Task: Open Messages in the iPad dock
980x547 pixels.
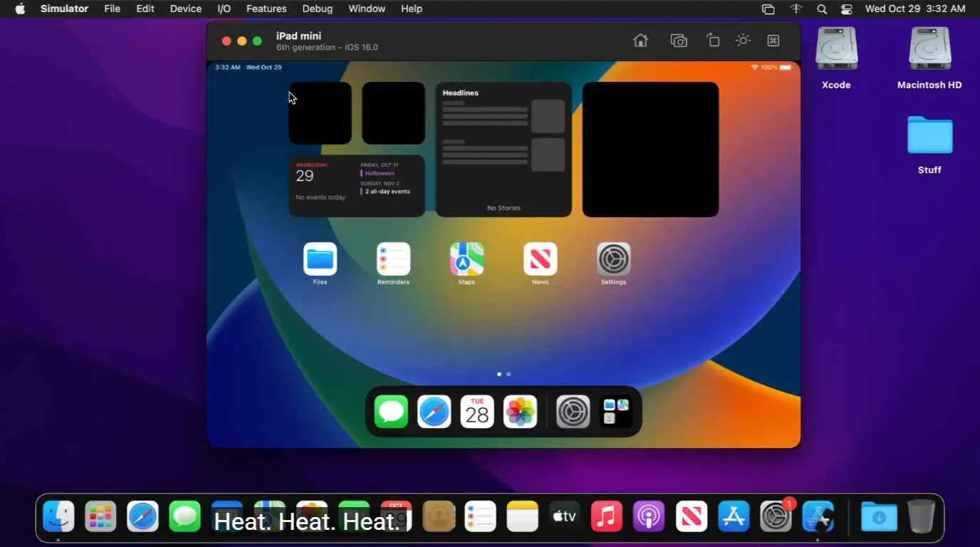Action: [x=391, y=412]
